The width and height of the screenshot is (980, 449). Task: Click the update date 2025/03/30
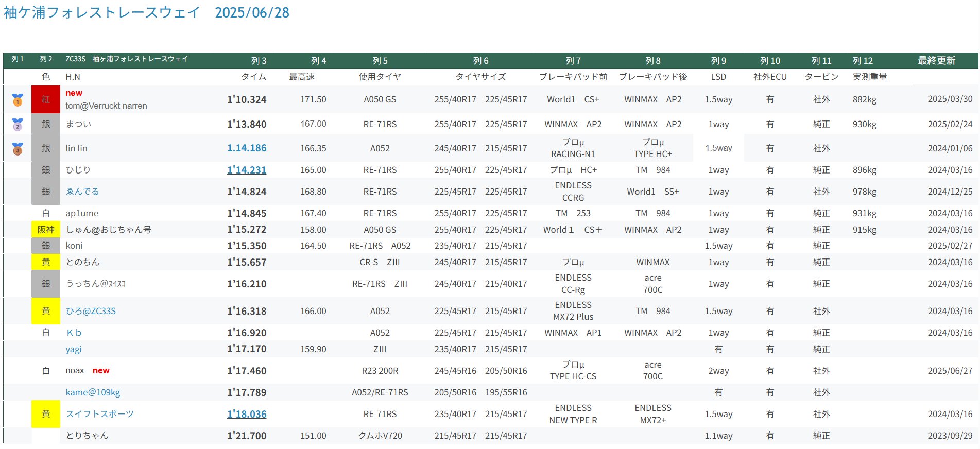coord(950,99)
